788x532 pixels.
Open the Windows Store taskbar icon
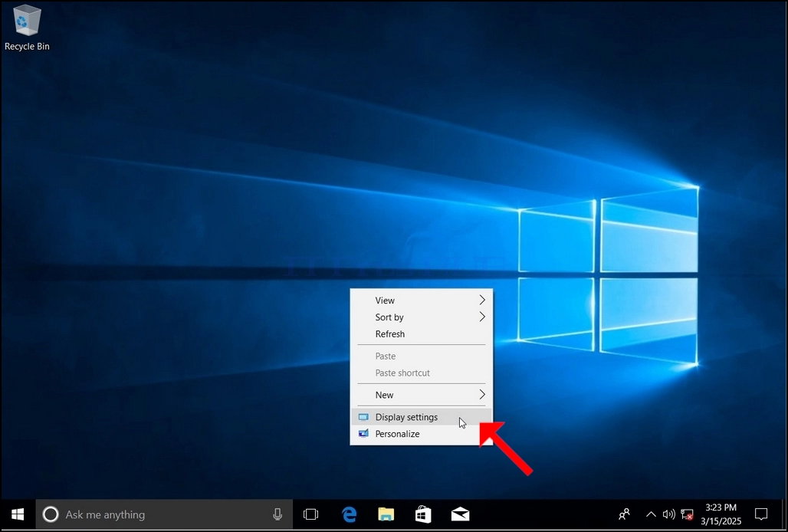click(423, 514)
